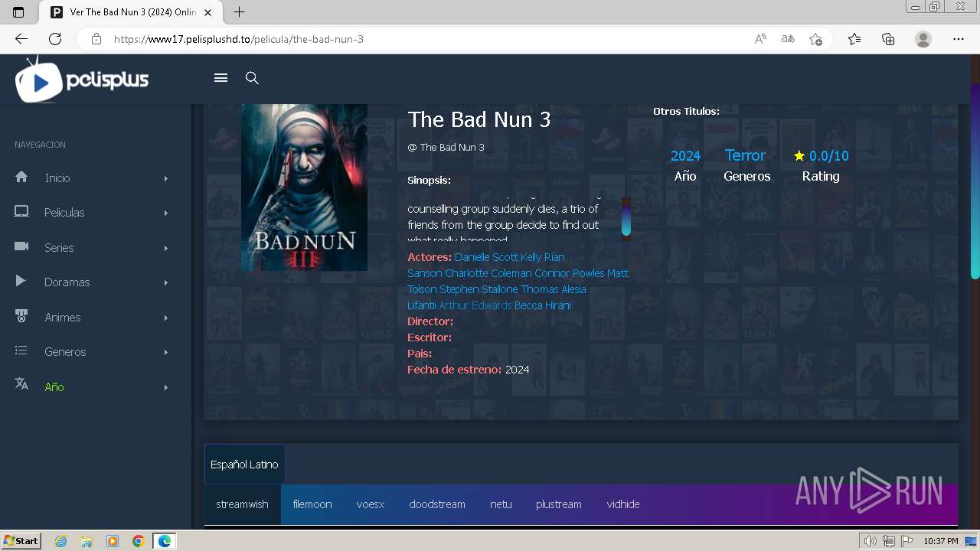The width and height of the screenshot is (980, 551).
Task: Click the rating star icon
Action: [799, 156]
